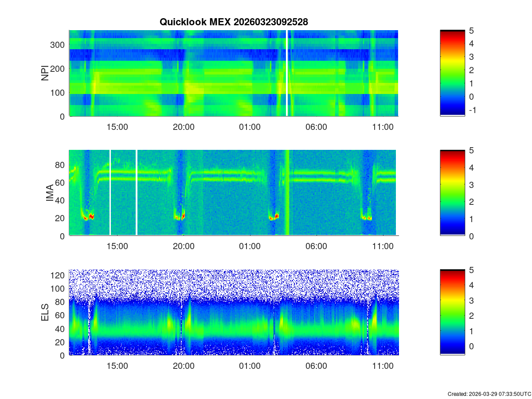Select the ELS y-axis label
Viewport: 532px width, 399px height.
[45, 313]
